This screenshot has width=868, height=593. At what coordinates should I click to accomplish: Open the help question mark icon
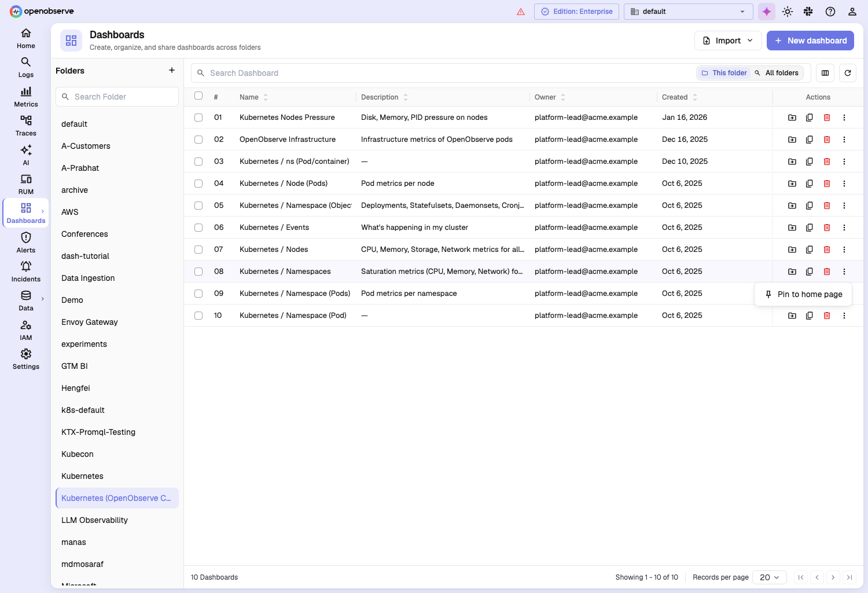click(830, 12)
